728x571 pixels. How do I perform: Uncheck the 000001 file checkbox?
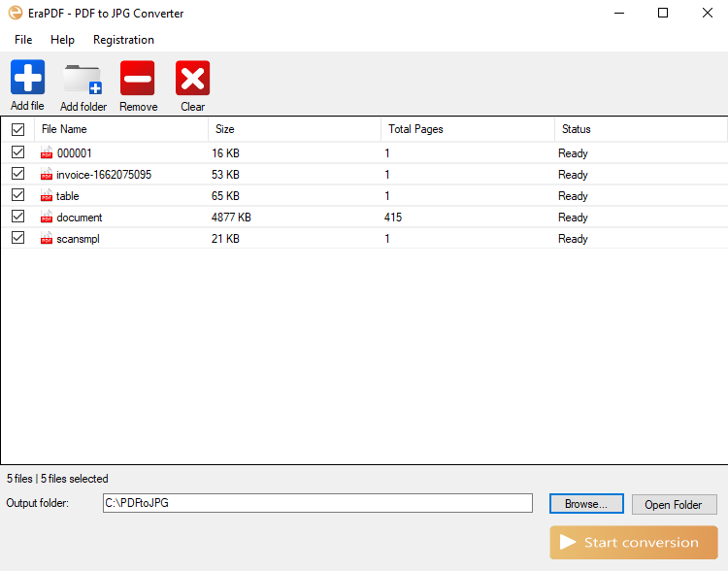pos(18,151)
